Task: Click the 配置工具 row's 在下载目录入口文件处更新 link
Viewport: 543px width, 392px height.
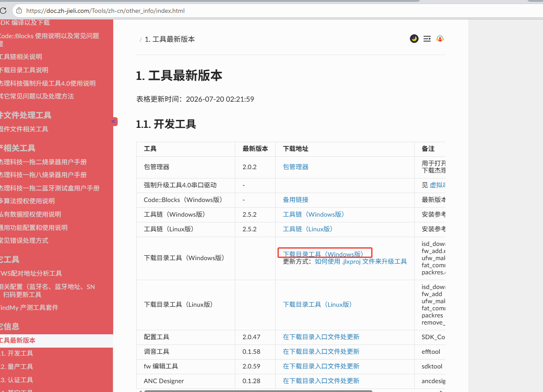Action: (x=321, y=337)
